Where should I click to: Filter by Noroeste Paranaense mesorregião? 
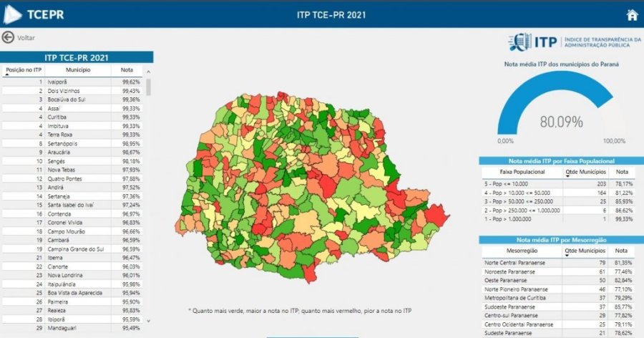coord(559,271)
